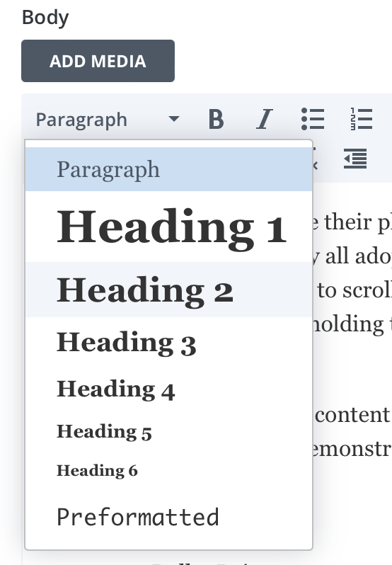Insert a numbered list
392x565 pixels.
361,119
